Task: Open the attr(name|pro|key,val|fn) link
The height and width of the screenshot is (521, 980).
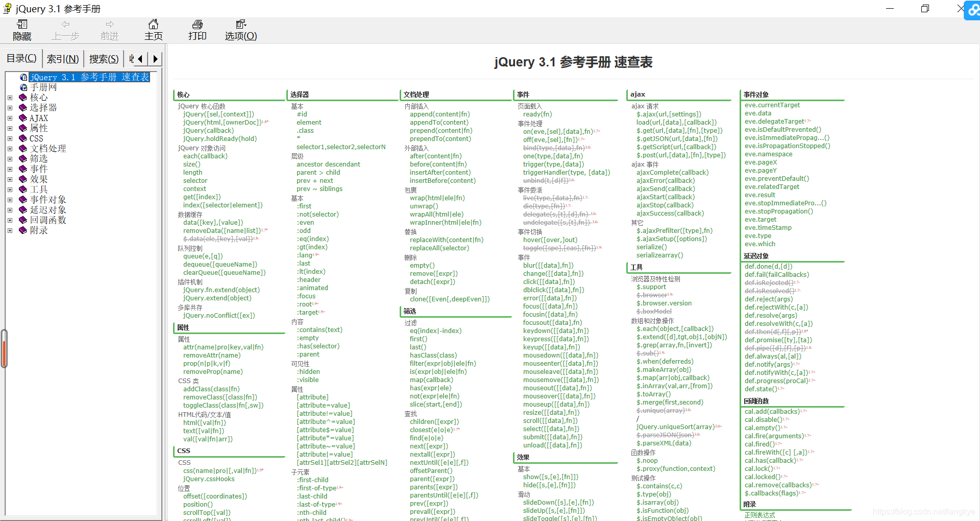Action: pyautogui.click(x=224, y=347)
